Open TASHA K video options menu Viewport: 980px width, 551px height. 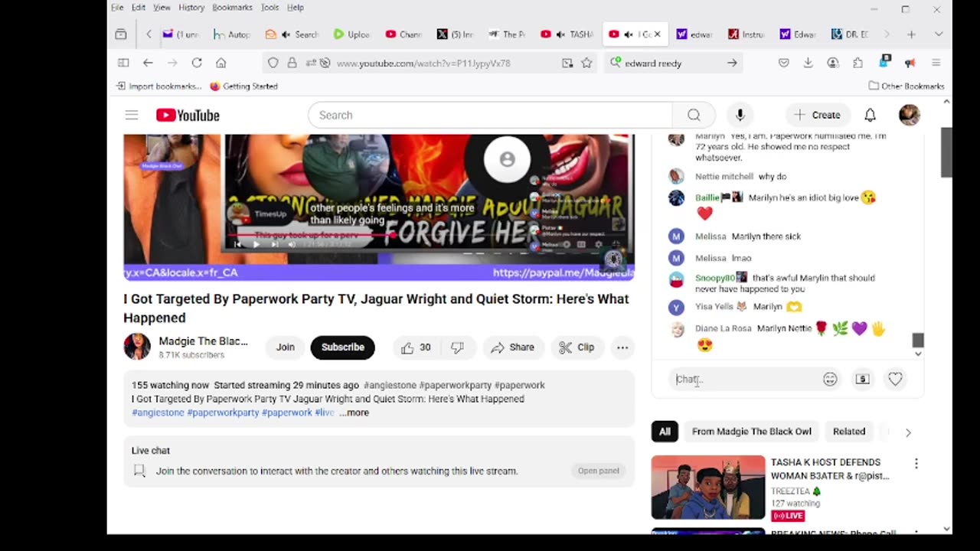click(916, 464)
